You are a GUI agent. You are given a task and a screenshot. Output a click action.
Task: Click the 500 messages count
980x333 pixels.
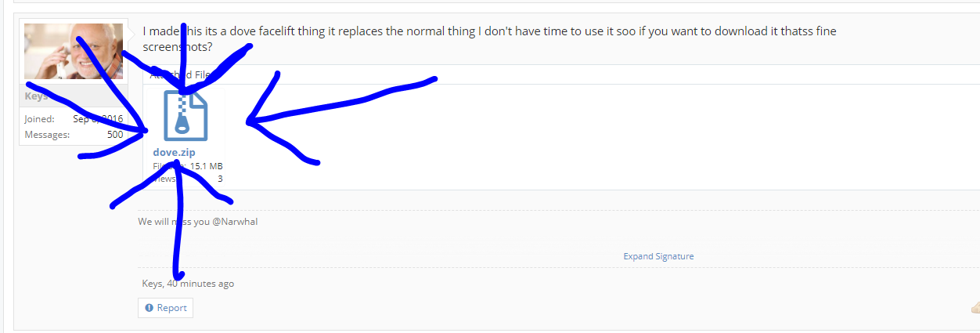[115, 135]
